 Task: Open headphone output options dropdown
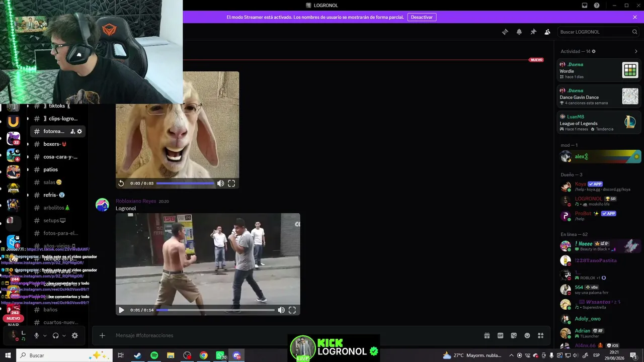[64, 335]
